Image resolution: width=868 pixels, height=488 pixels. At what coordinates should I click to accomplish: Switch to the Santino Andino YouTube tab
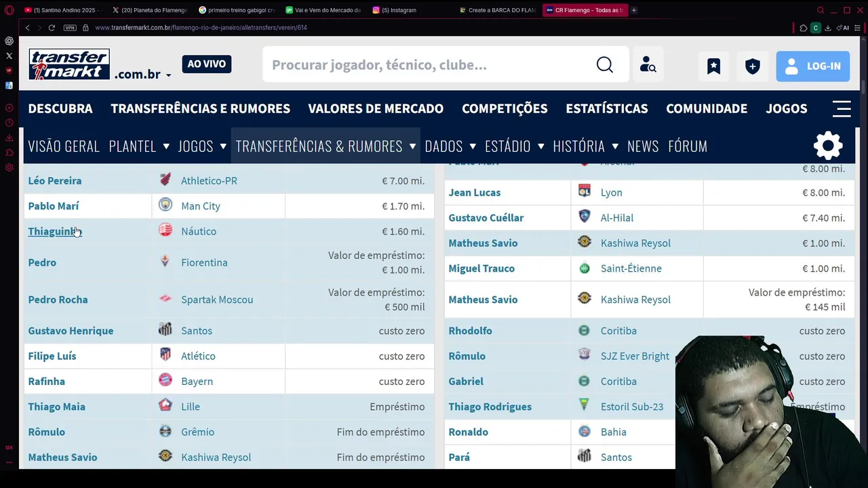64,10
